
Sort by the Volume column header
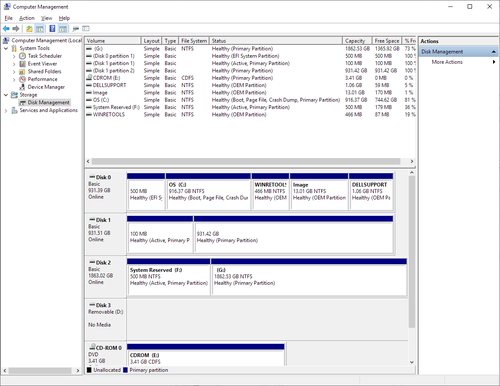click(113, 41)
